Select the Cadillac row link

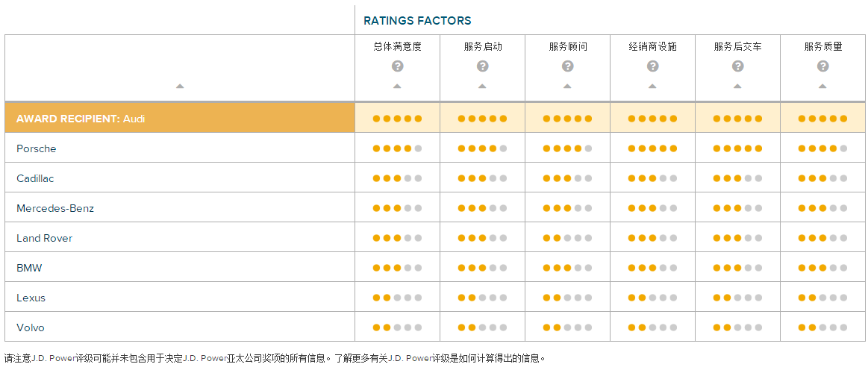click(35, 178)
